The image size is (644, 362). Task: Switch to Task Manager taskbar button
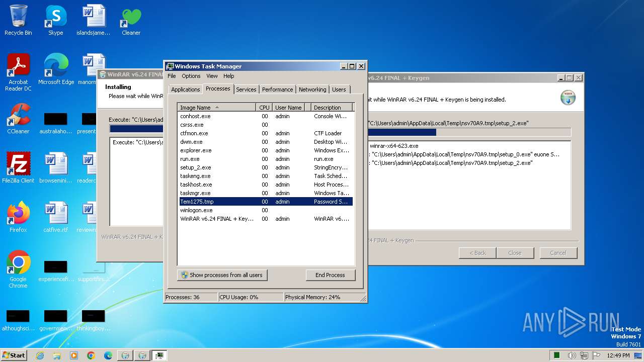tap(159, 355)
